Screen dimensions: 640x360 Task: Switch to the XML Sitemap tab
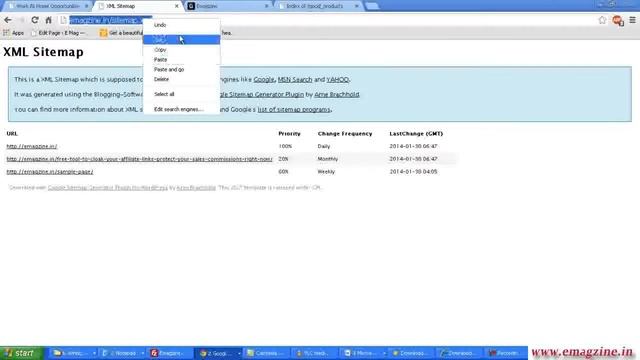click(x=138, y=6)
